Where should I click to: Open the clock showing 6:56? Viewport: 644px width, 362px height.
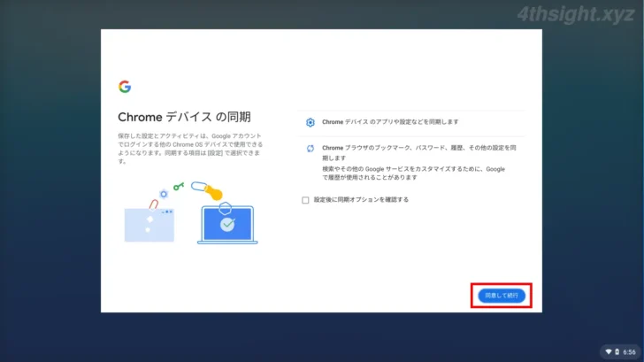pyautogui.click(x=629, y=352)
